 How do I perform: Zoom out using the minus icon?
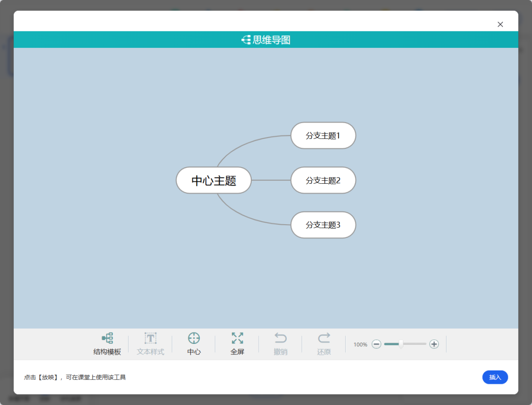click(377, 344)
